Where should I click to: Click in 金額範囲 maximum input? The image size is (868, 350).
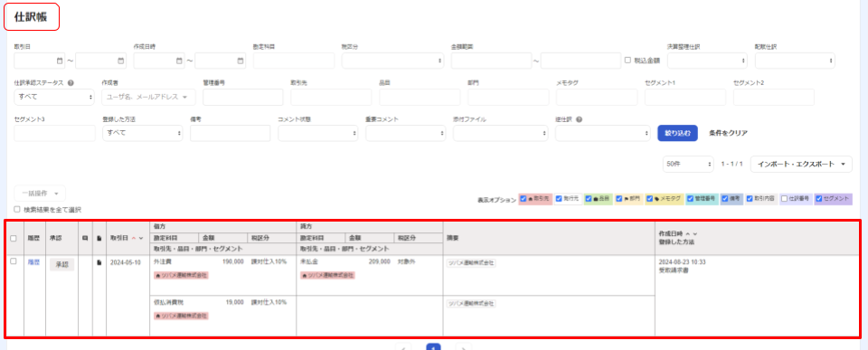pyautogui.click(x=580, y=61)
